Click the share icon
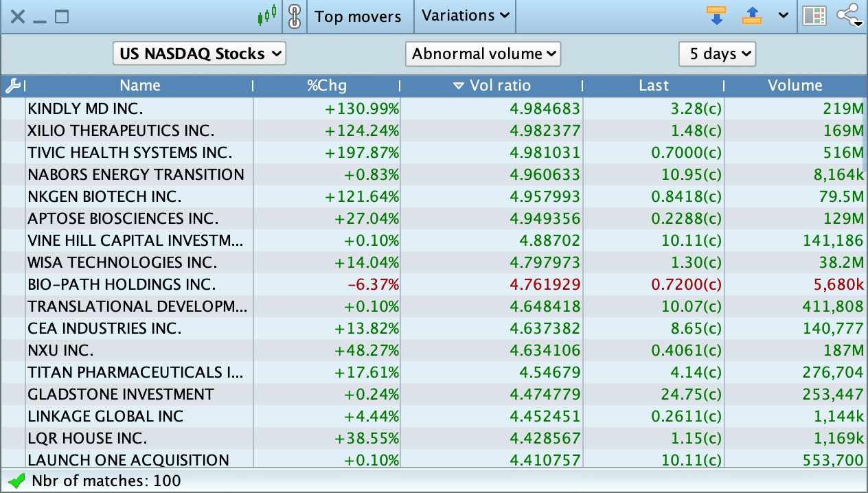868x493 pixels. pos(849,16)
